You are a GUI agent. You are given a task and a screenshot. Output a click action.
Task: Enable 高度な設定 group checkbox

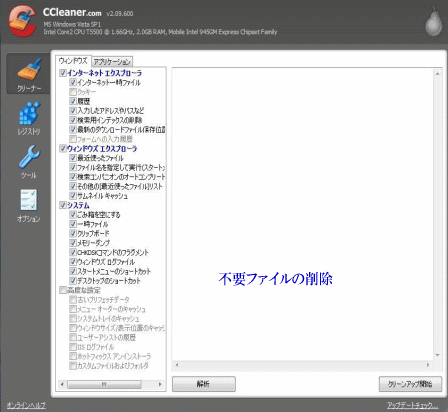tap(62, 290)
